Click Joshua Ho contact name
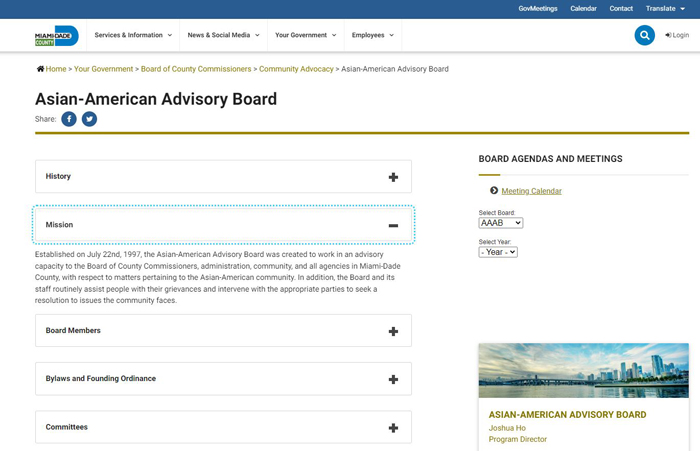Image resolution: width=700 pixels, height=451 pixels. click(x=507, y=428)
